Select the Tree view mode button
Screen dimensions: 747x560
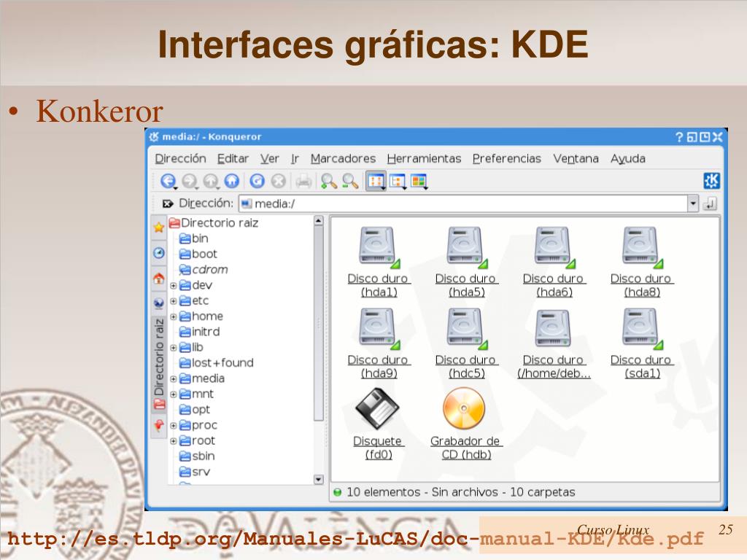click(398, 181)
